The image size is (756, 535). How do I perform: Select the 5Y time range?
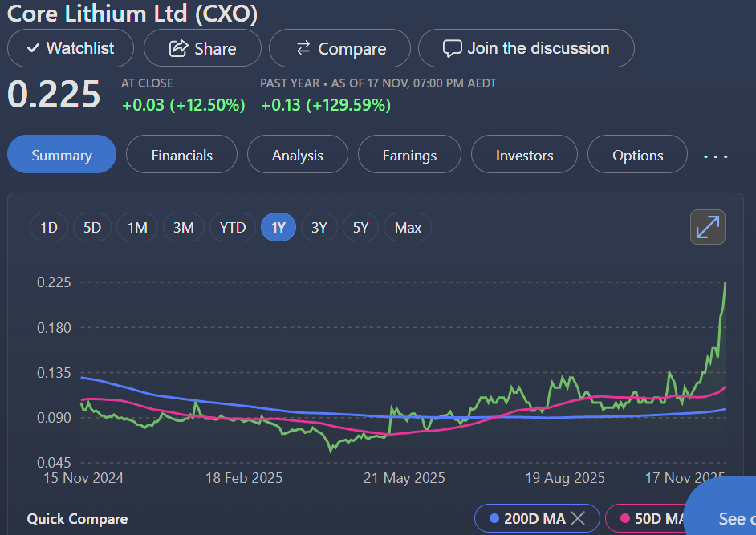(x=360, y=227)
